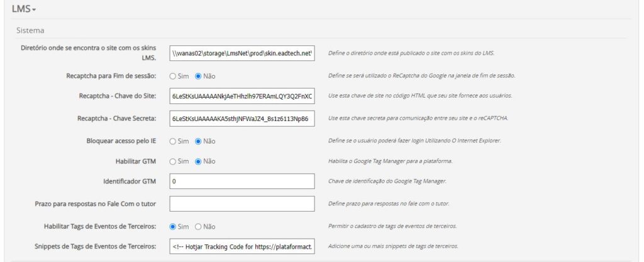This screenshot has width=644, height=262.
Task: Click the Recaptcha Chave Secreta field
Action: tap(242, 118)
